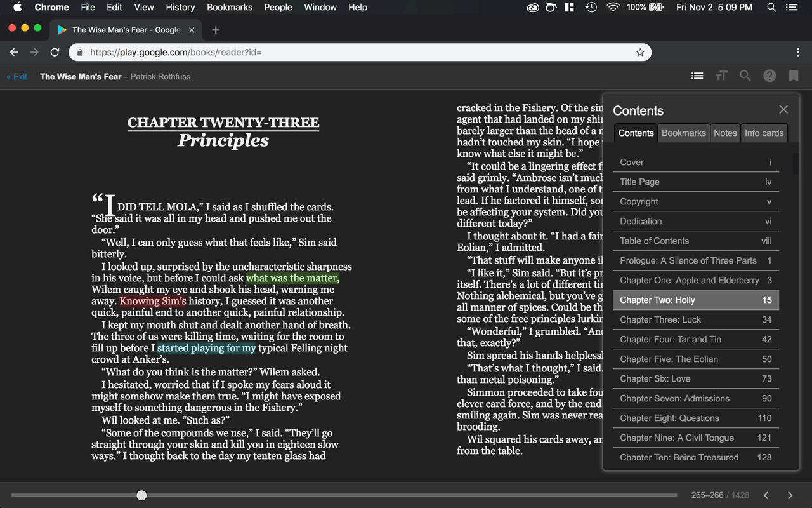Image resolution: width=812 pixels, height=508 pixels.
Task: Click the red highlight "Knowing Sim's"
Action: pos(153,301)
